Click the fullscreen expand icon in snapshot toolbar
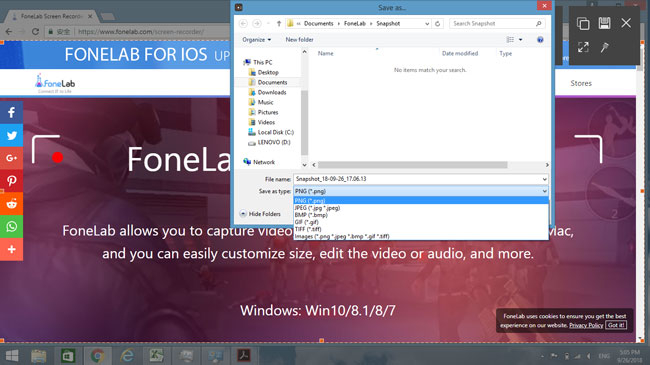The image size is (650, 365). (583, 47)
